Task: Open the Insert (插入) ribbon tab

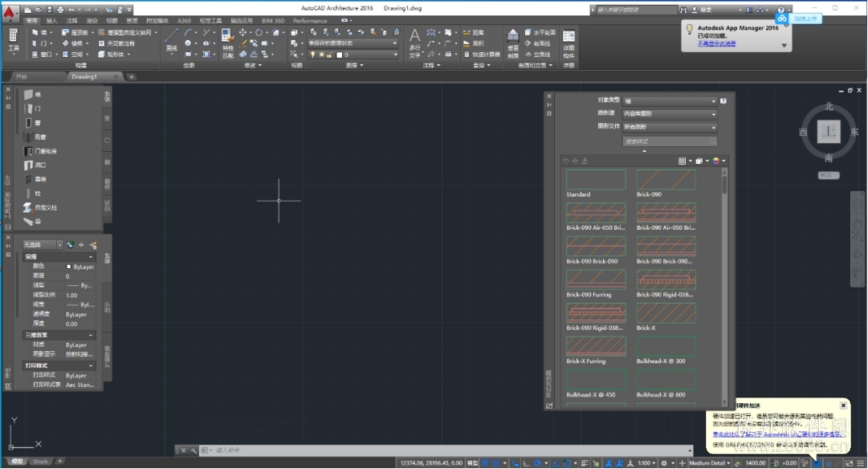Action: [51, 21]
